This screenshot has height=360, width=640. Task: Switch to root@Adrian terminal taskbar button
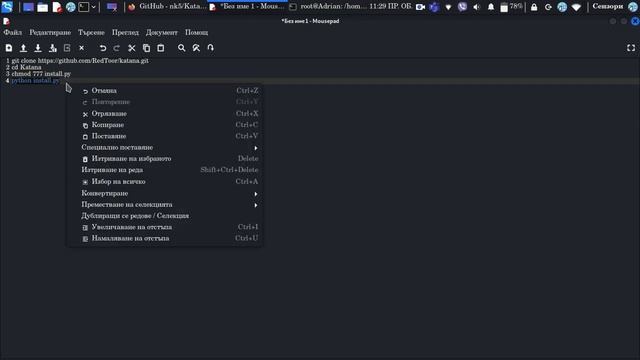tap(327, 7)
